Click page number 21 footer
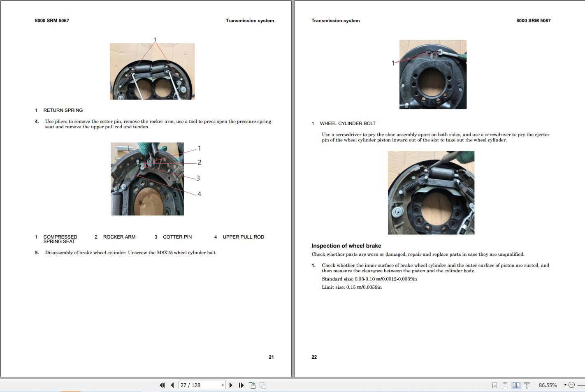 pyautogui.click(x=271, y=357)
